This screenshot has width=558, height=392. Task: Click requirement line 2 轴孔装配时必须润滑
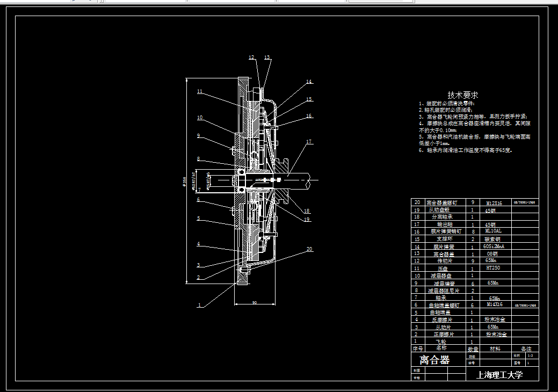446,110
